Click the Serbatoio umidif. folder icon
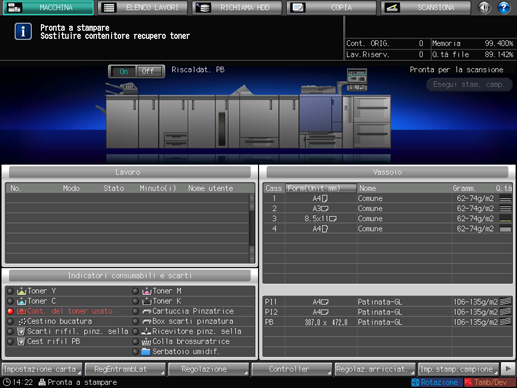 point(146,351)
